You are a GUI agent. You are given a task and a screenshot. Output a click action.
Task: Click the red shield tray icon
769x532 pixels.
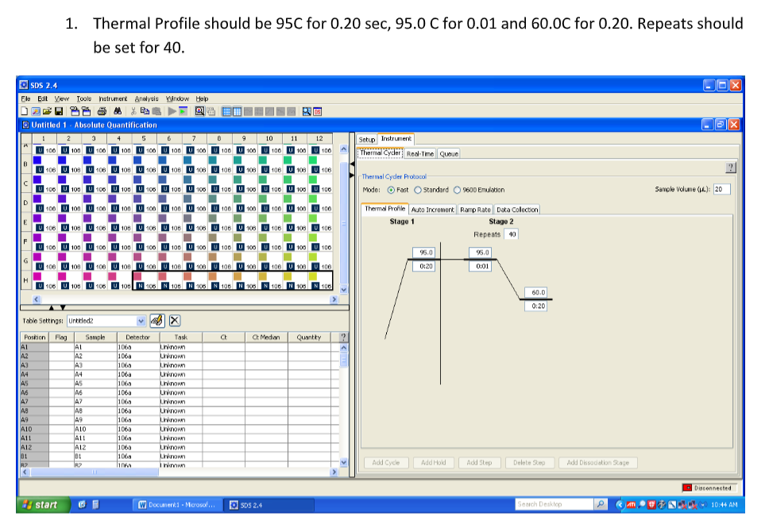[651, 504]
